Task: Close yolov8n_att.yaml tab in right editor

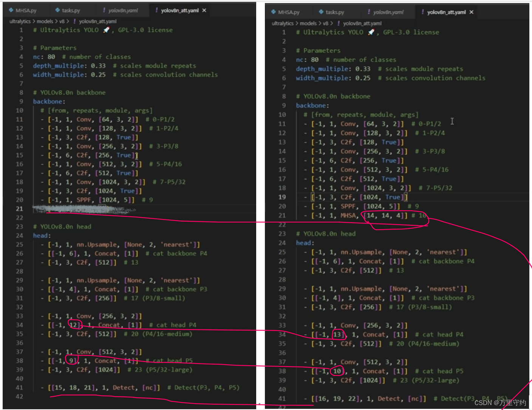Action: coord(471,12)
